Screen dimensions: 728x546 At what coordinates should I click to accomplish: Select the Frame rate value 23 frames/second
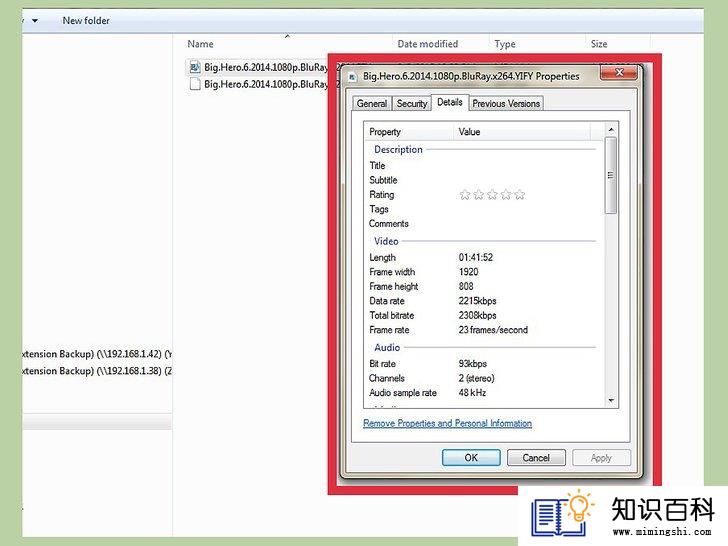click(x=493, y=330)
